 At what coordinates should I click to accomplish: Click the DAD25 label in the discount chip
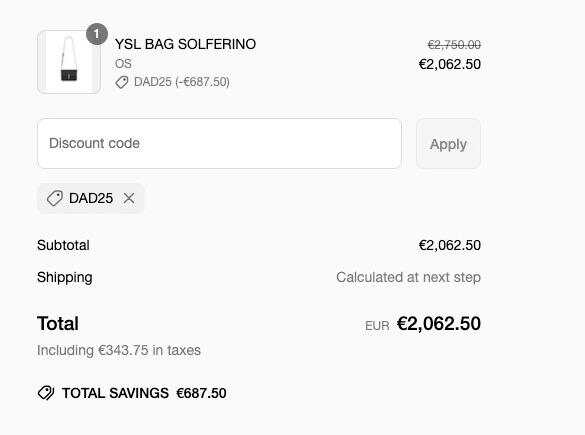tap(91, 198)
